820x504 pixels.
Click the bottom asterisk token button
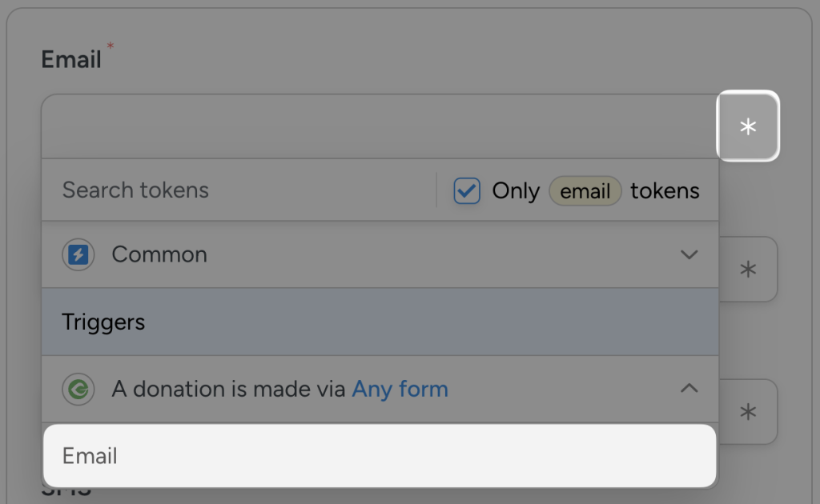(747, 411)
